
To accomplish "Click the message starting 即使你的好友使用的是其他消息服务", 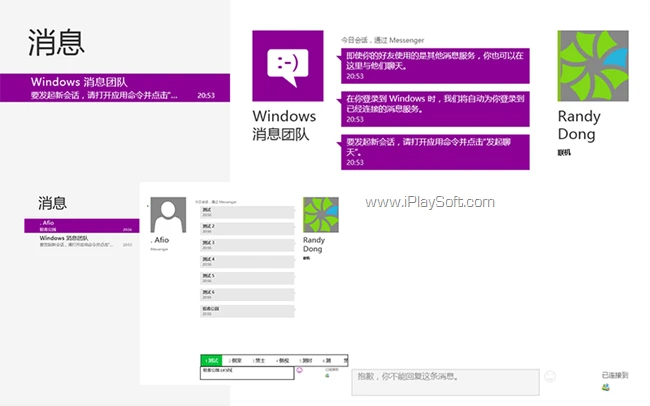I will (x=435, y=66).
